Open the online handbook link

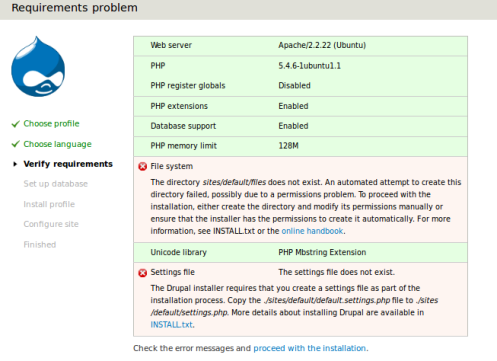pos(312,231)
